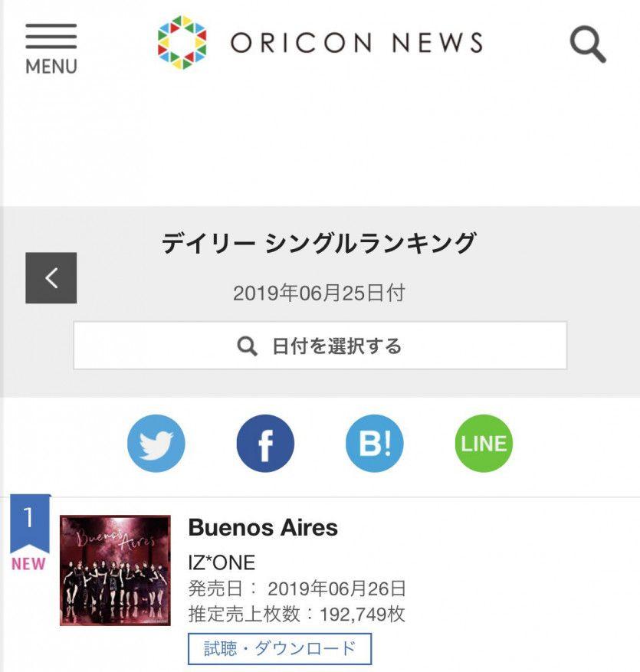This screenshot has height=672, width=640.
Task: Bookmark page with Hatena B! icon
Action: (x=375, y=443)
